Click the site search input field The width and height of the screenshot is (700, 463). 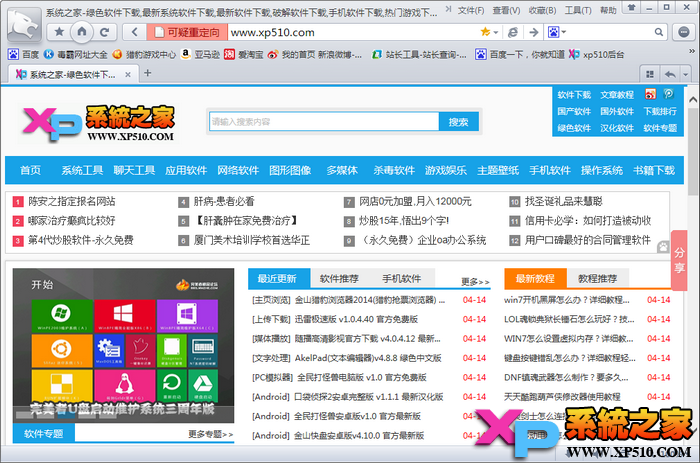click(324, 122)
